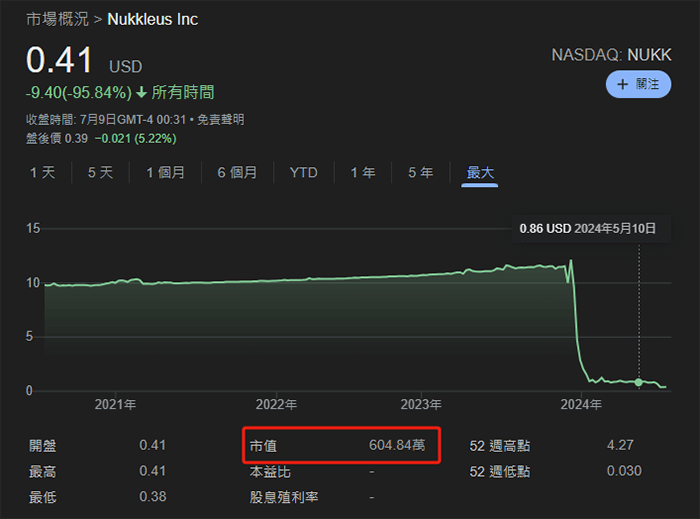The image size is (700, 519).
Task: Select the 1 年 range tab
Action: (x=363, y=172)
